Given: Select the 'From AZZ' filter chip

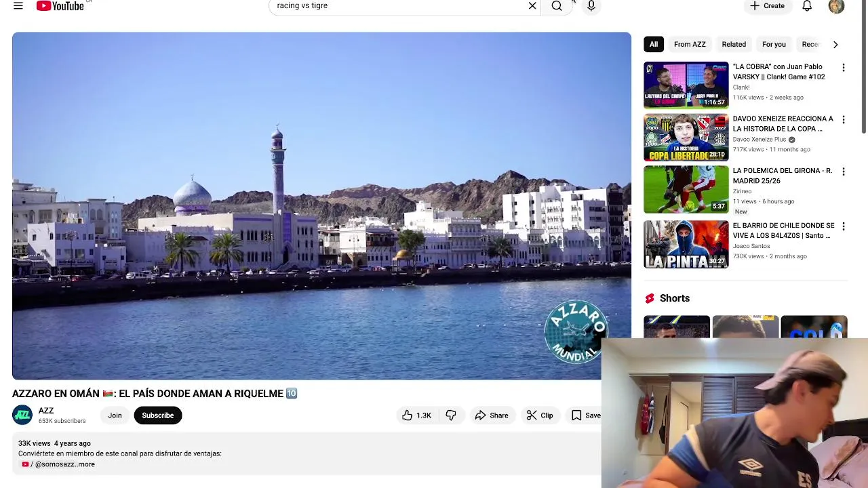Looking at the screenshot, I should [690, 44].
